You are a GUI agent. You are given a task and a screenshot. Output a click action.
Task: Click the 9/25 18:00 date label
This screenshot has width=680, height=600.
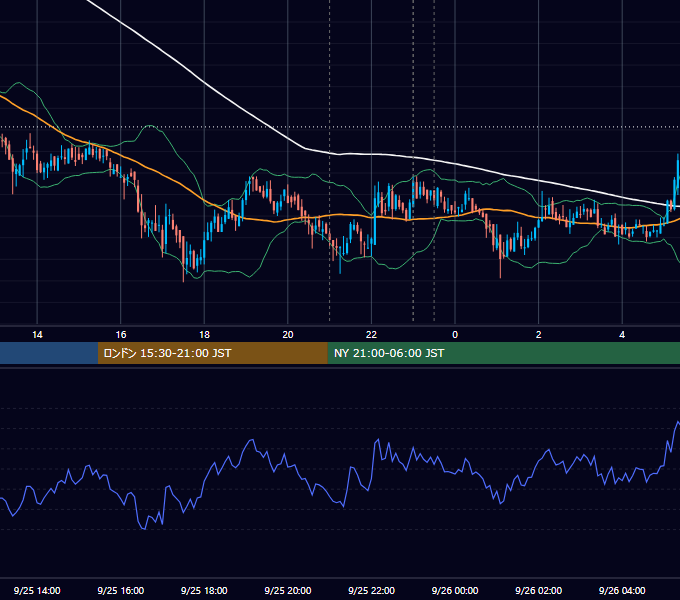coord(204,590)
